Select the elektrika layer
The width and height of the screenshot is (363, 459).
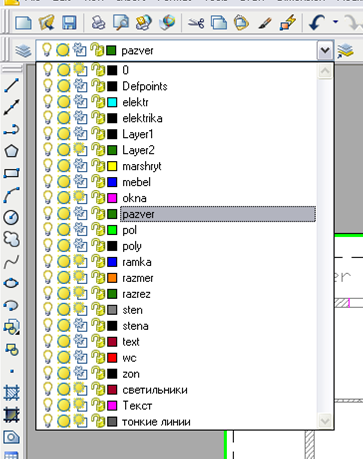pos(142,118)
